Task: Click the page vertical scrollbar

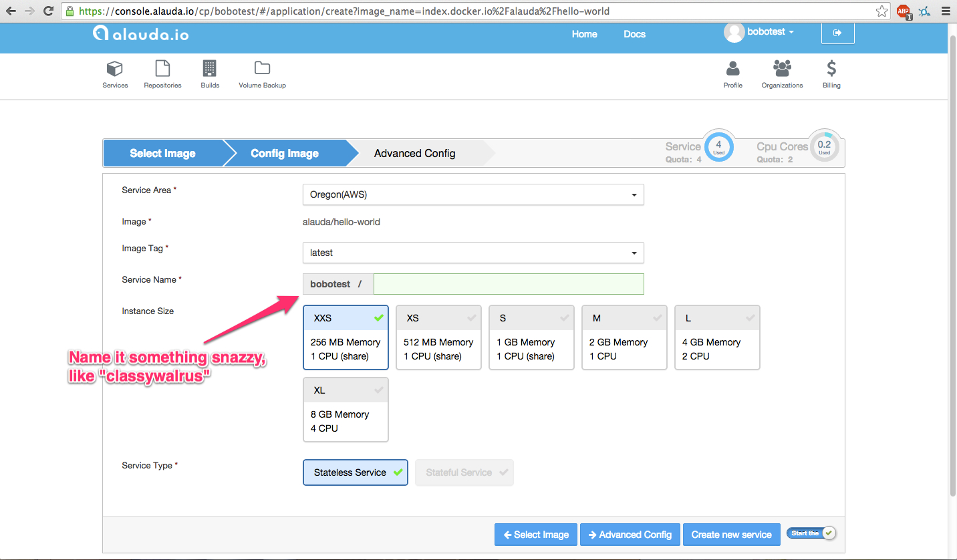Action: [952, 267]
